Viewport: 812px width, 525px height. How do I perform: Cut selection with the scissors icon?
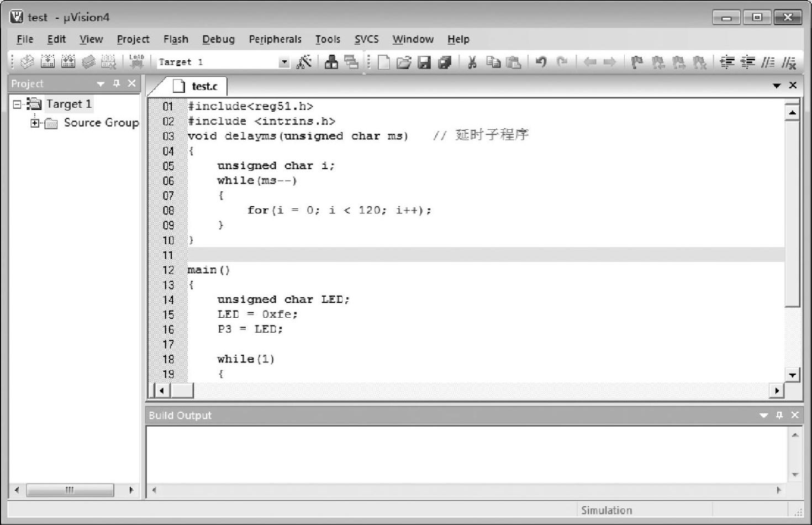click(x=472, y=62)
